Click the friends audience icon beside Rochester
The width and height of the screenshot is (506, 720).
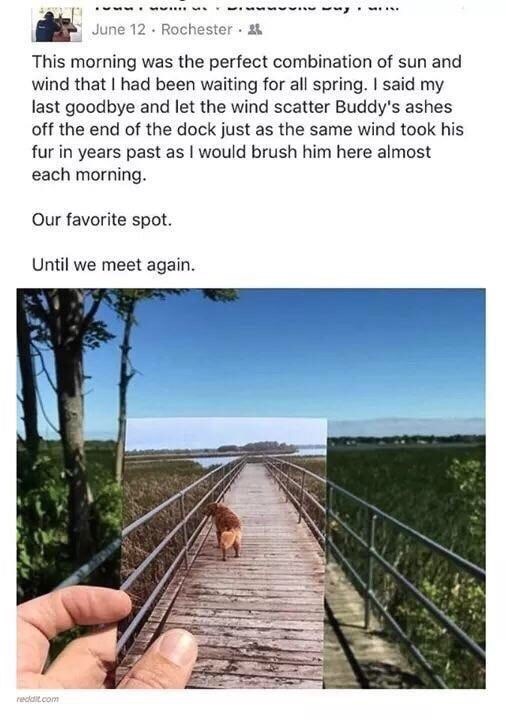pos(254,30)
